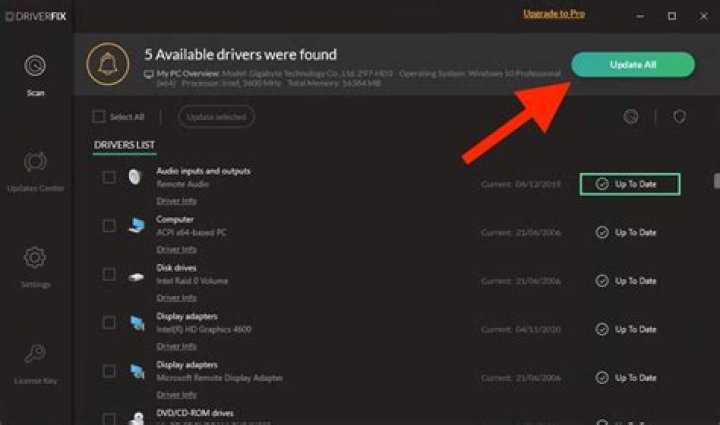
Task: Click the Intel HD Graphics 4600 device icon
Action: pyautogui.click(x=137, y=323)
